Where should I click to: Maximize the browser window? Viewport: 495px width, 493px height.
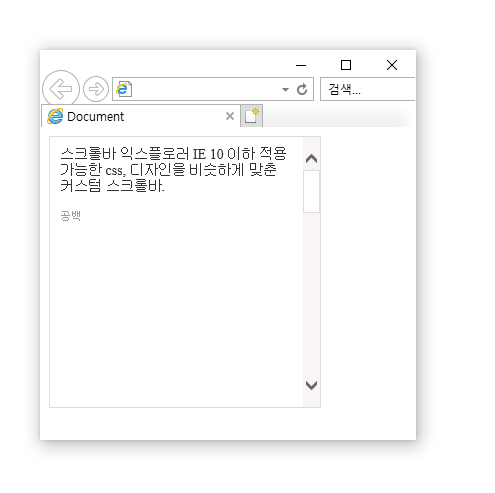tap(346, 65)
